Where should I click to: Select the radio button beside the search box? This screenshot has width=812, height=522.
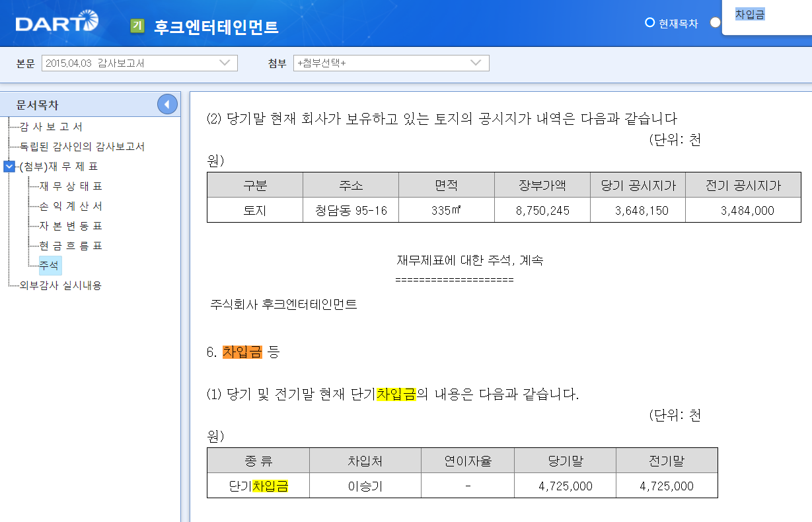point(716,22)
